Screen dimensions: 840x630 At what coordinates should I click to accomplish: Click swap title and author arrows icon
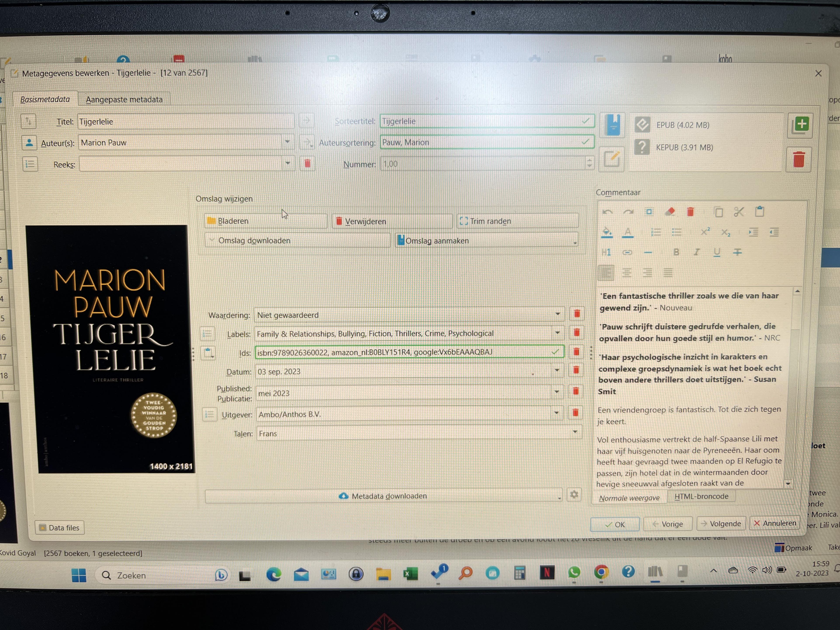(28, 121)
